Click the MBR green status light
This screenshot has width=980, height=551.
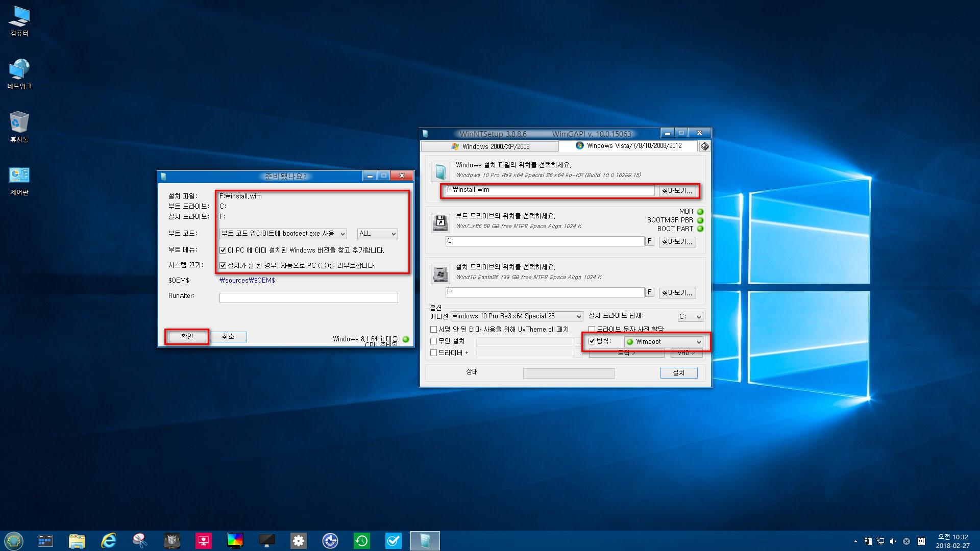[700, 212]
